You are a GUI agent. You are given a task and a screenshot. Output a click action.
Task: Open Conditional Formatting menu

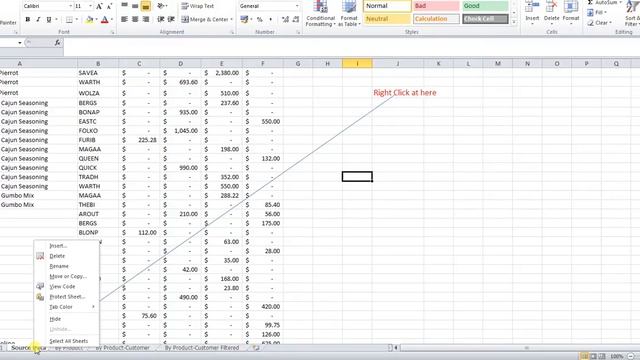[x=320, y=13]
